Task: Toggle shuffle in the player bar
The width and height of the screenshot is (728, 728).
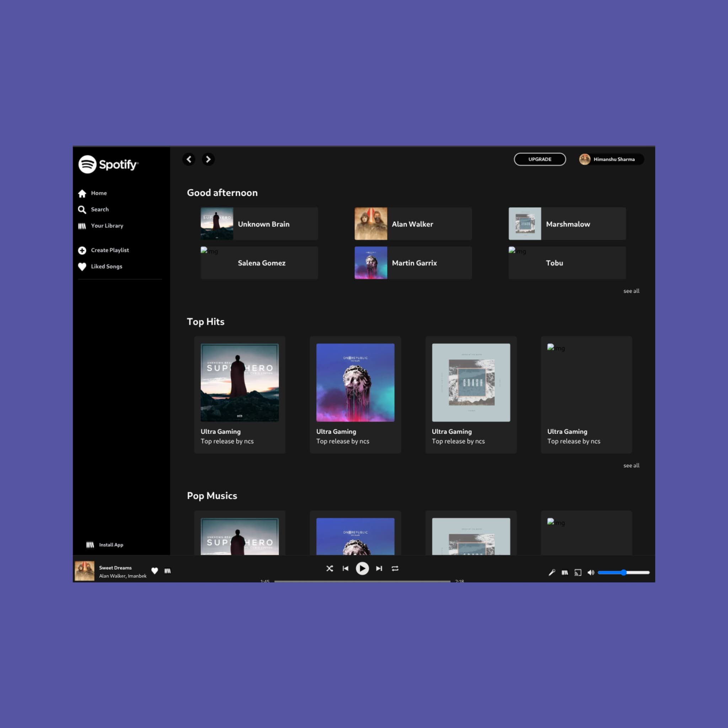Action: 330,568
